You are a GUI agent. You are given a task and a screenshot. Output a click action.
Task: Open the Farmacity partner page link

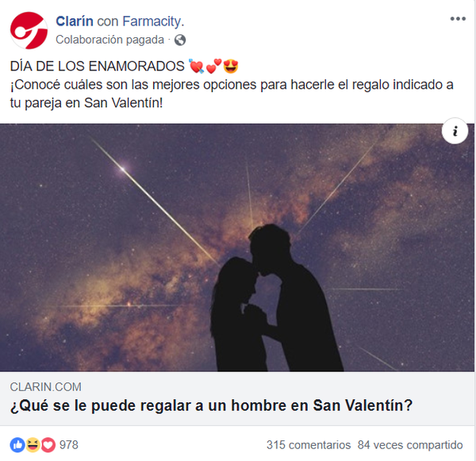click(153, 21)
